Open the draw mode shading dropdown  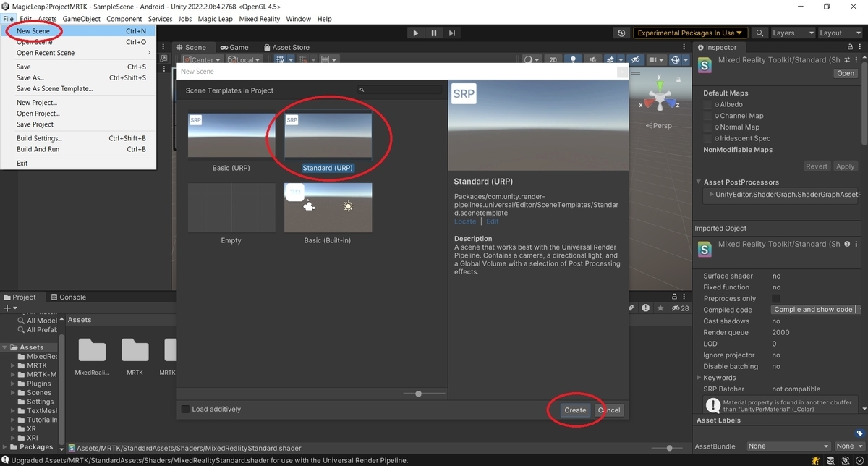coord(532,60)
